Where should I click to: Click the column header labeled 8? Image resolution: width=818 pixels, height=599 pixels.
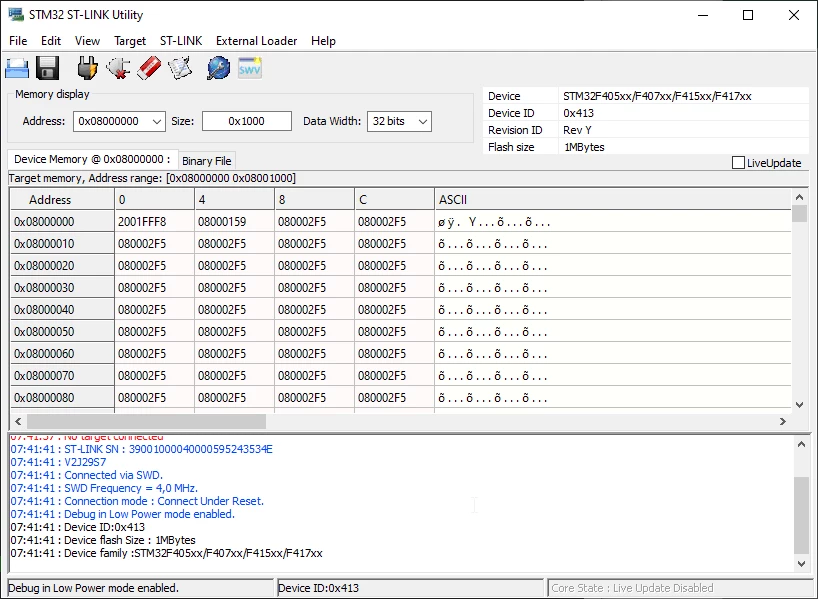coord(314,200)
